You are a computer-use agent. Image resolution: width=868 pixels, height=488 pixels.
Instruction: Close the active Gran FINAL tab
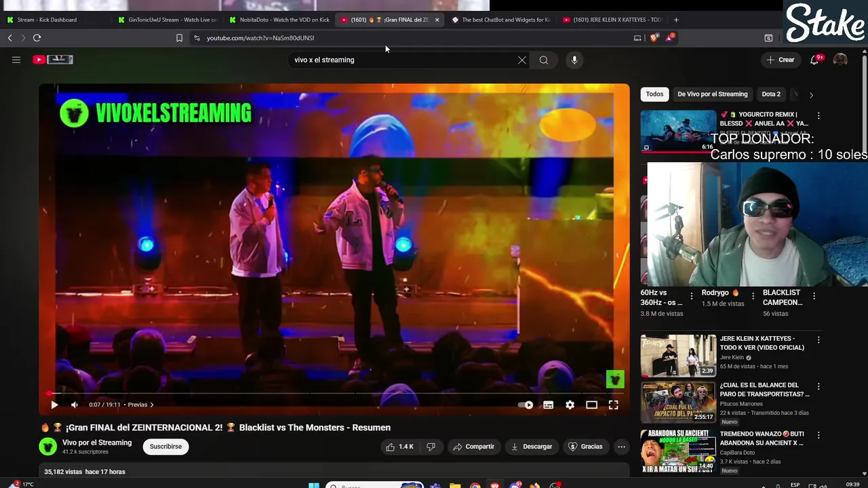click(x=437, y=20)
